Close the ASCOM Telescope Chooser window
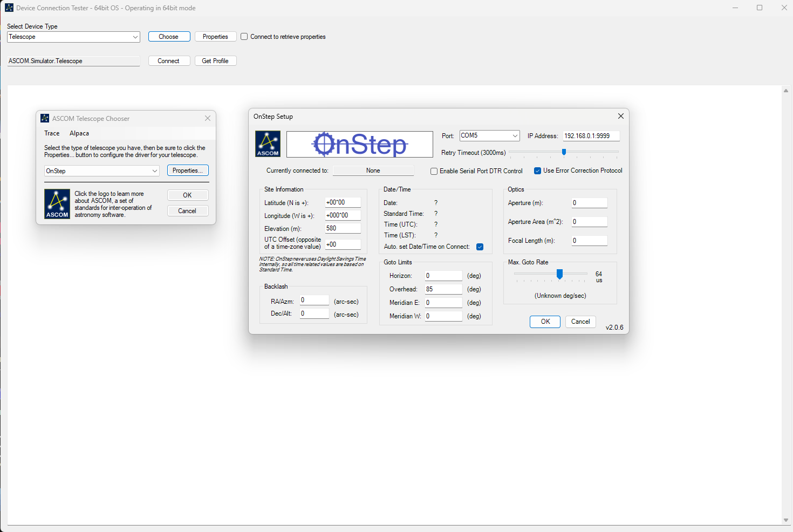 (208, 118)
